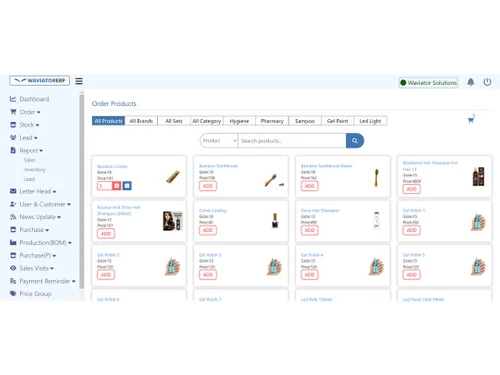Expand the Order menu
500x375 pixels.
pyautogui.click(x=30, y=112)
